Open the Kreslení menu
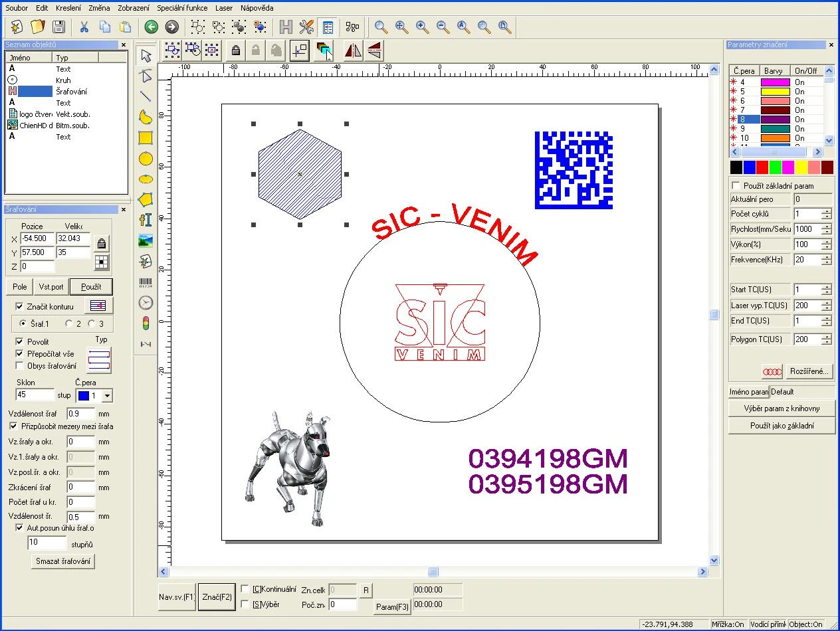 (x=68, y=8)
